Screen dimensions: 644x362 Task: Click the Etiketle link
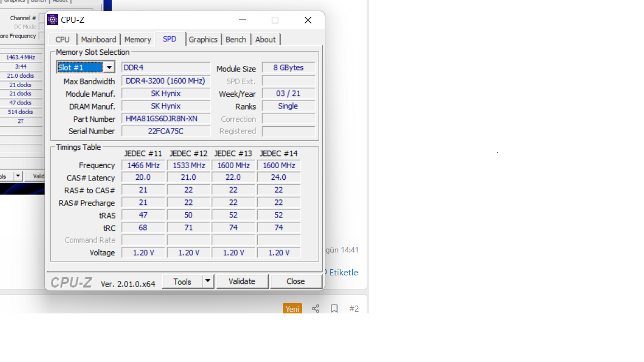click(343, 273)
